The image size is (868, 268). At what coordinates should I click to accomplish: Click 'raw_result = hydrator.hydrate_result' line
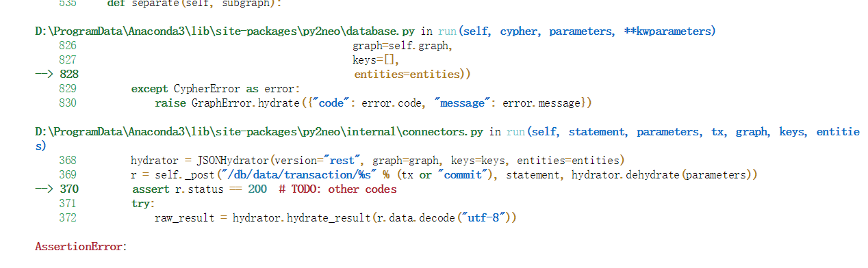(335, 218)
